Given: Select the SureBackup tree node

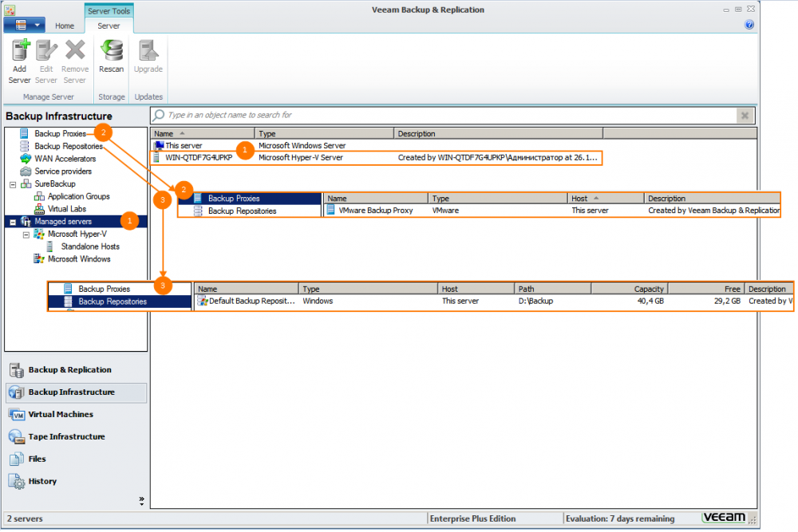Looking at the screenshot, I should tap(55, 183).
